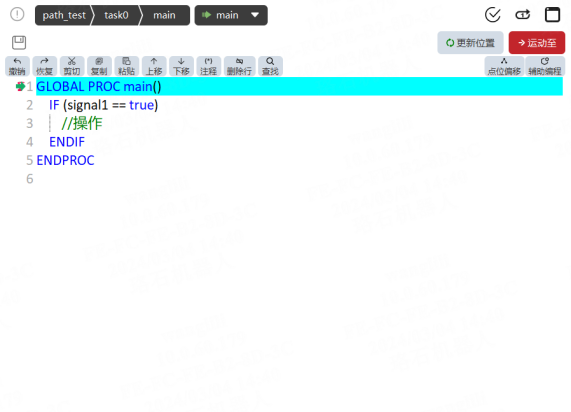Screen dimensions: 571x412
Task: Click the redo (恢复) toolbar icon
Action: point(44,66)
